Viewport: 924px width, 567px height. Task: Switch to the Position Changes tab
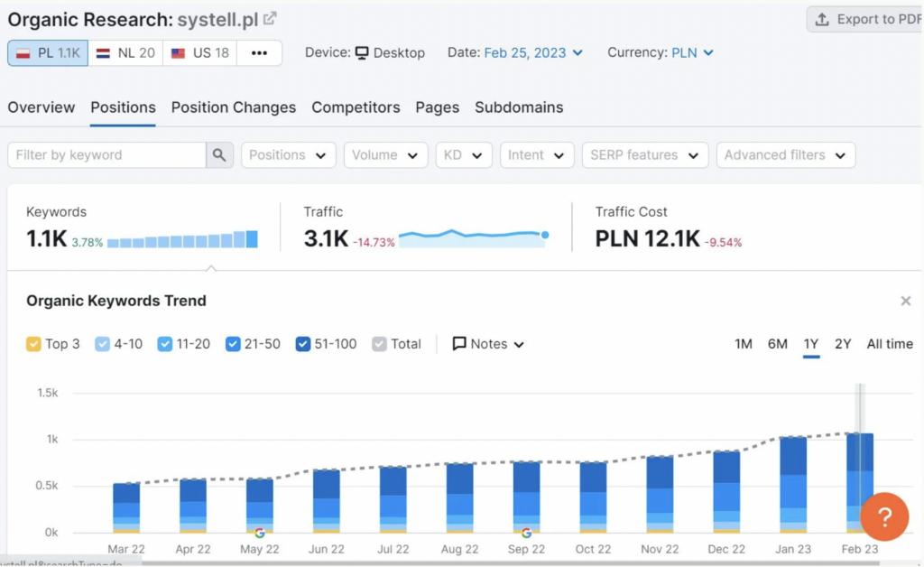point(234,107)
